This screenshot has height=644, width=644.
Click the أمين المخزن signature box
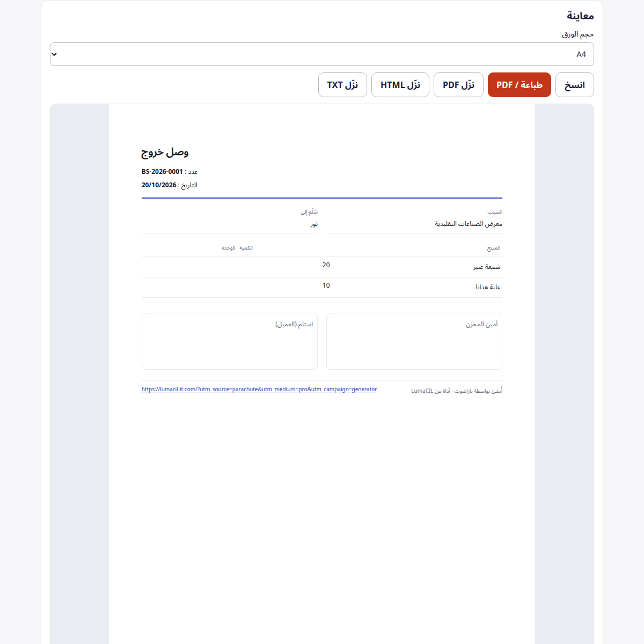click(x=414, y=341)
